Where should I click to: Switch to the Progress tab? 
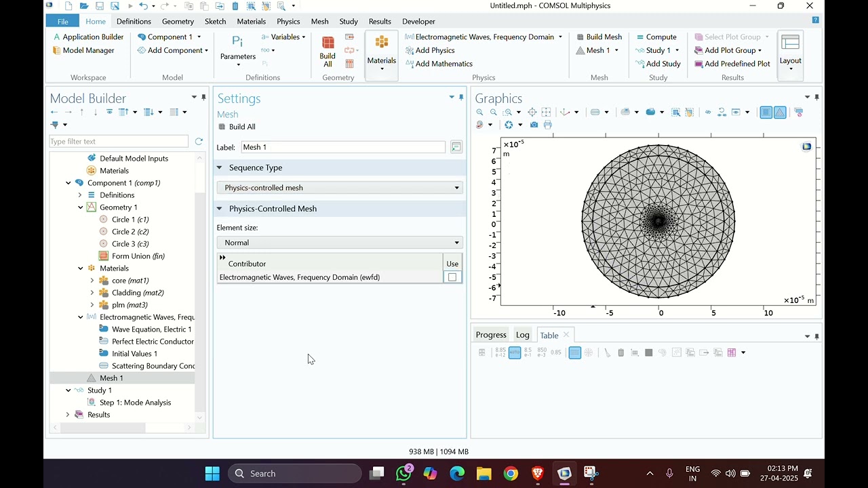pyautogui.click(x=491, y=335)
